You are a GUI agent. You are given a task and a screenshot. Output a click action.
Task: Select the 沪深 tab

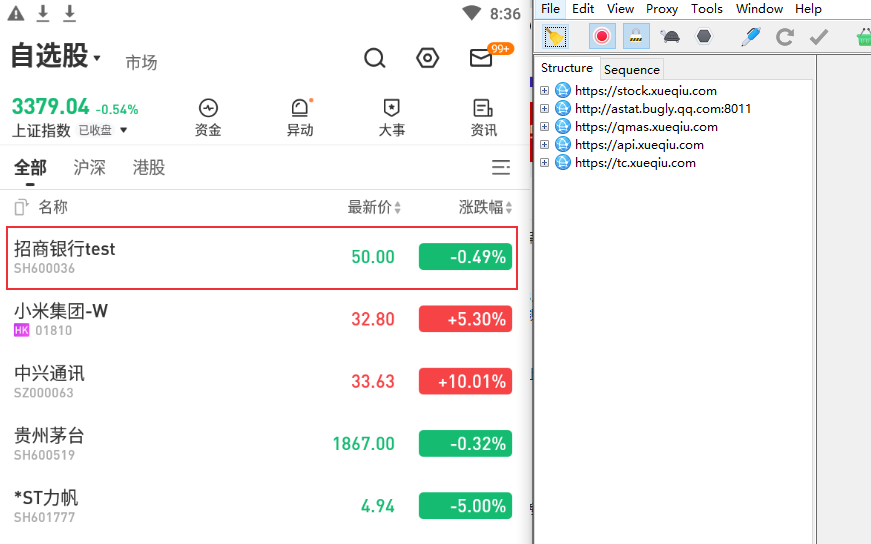pos(89,167)
